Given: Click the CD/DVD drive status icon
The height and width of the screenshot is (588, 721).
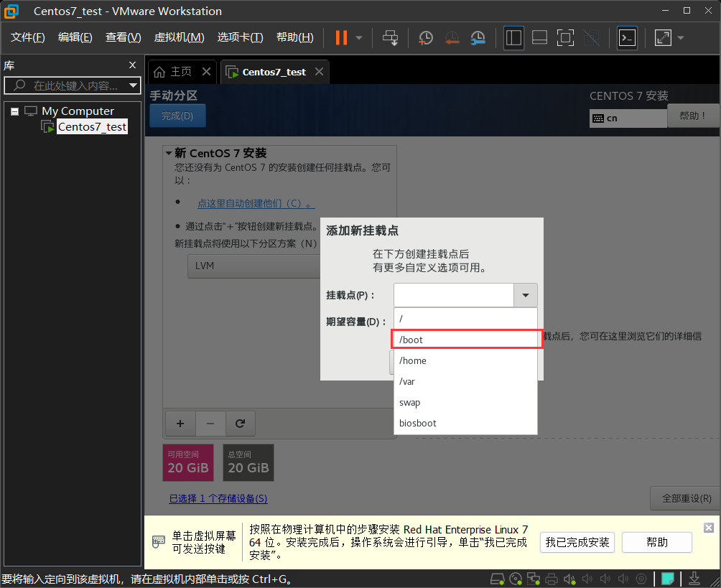Looking at the screenshot, I should point(516,579).
